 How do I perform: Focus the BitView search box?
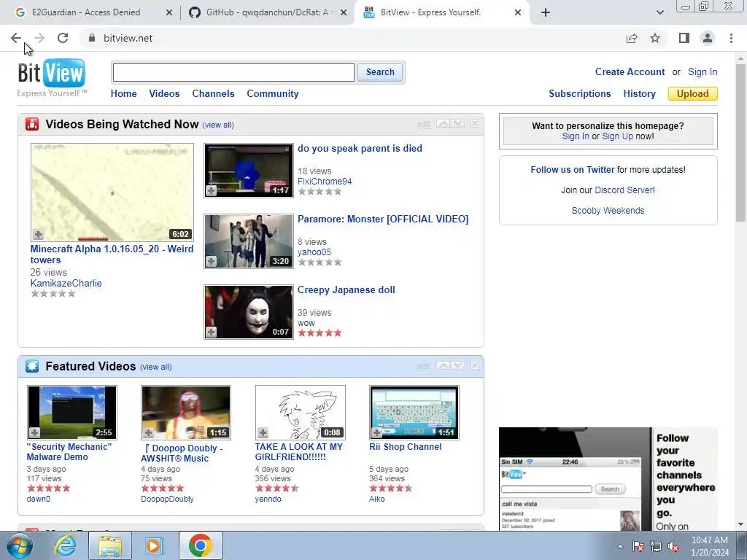tap(233, 72)
